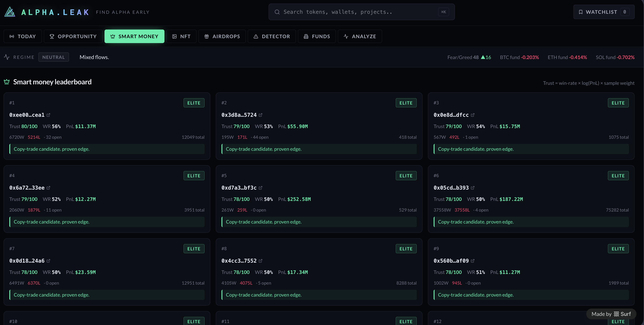The image size is (644, 325).
Task: Open external link icon for 0x0e8d…dfcc
Action: click(472, 115)
